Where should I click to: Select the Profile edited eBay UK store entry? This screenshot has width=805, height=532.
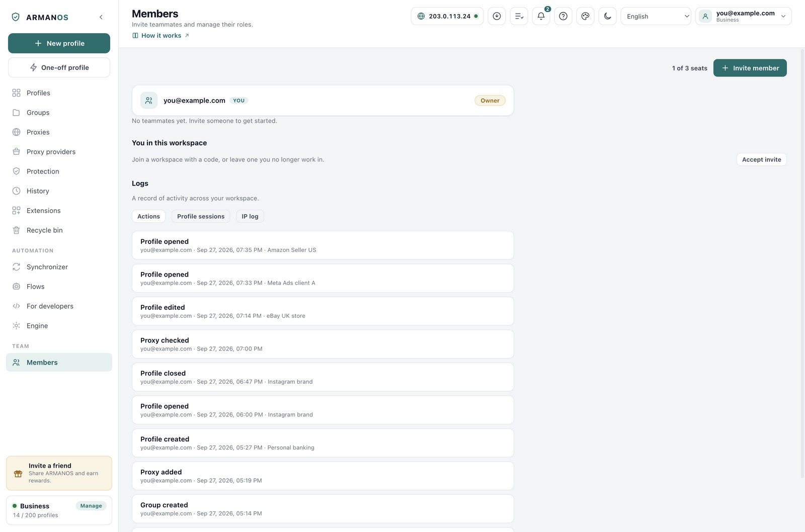pos(323,311)
